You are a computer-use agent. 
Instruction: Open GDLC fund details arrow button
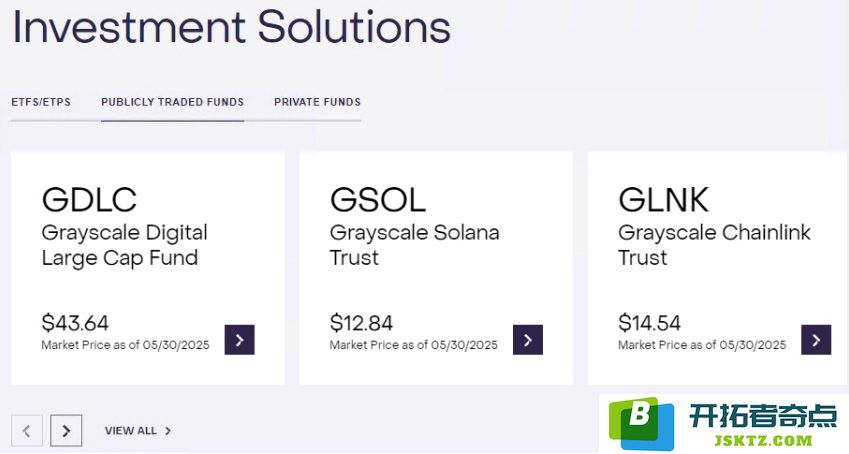(239, 340)
